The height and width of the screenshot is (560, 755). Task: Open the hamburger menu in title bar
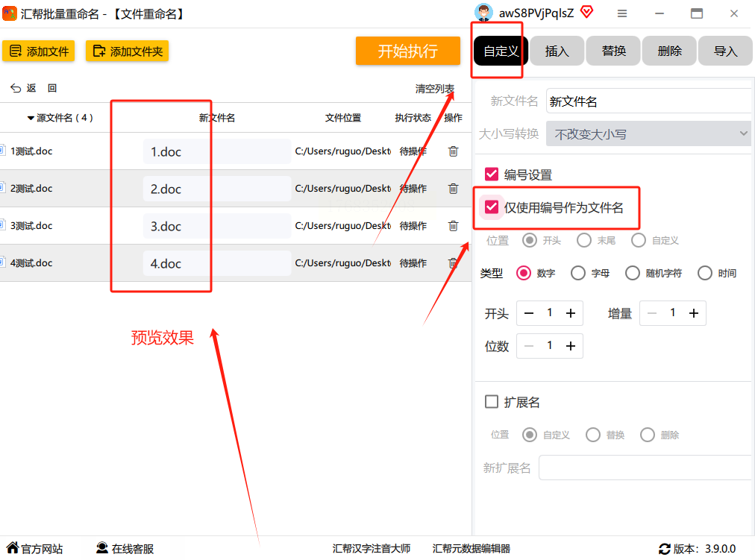[x=622, y=13]
